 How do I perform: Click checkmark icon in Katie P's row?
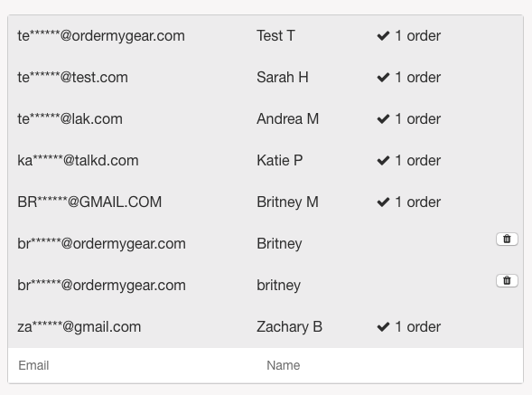coord(383,160)
